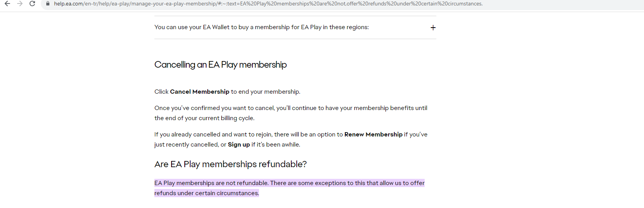This screenshot has width=644, height=208.
Task: Click highlighted 'refunds under certain circumstances' text
Action: [206, 193]
